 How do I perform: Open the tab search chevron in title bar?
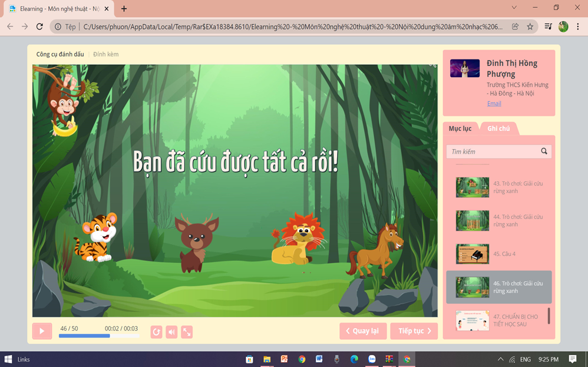514,8
